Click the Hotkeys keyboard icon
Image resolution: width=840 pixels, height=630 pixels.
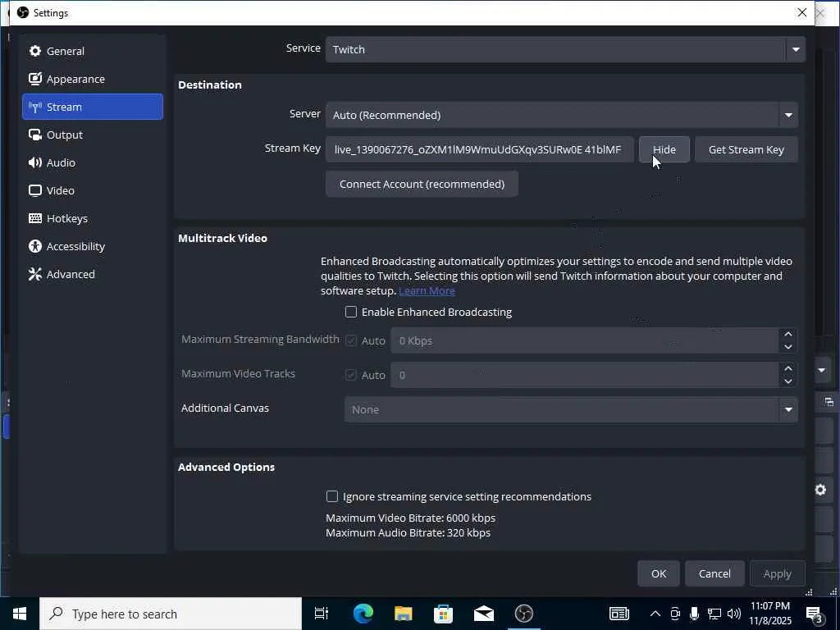pyautogui.click(x=34, y=218)
